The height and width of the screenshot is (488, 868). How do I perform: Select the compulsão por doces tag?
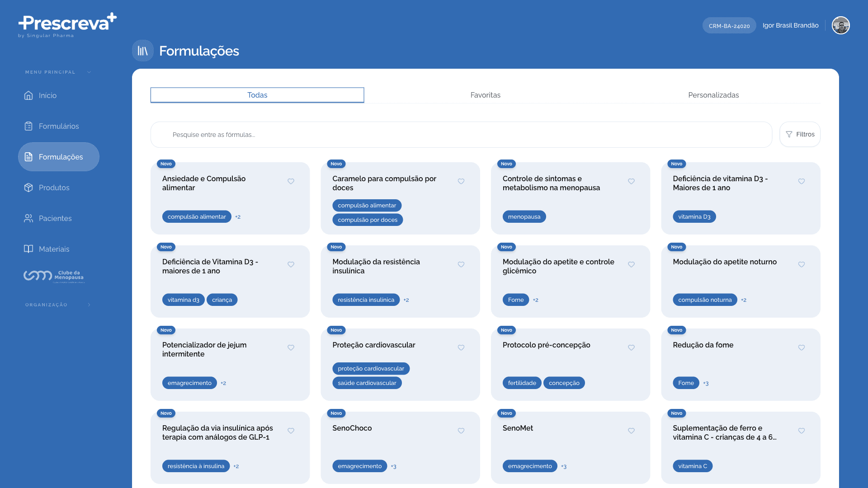(x=368, y=220)
